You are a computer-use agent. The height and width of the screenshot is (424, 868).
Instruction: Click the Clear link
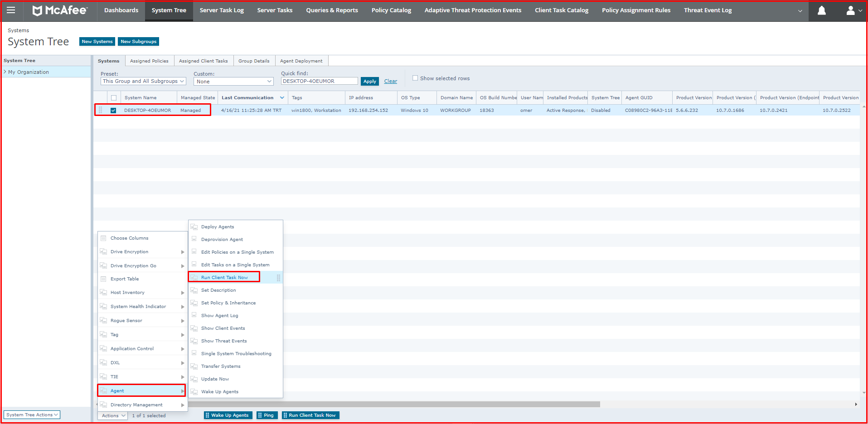coord(391,82)
